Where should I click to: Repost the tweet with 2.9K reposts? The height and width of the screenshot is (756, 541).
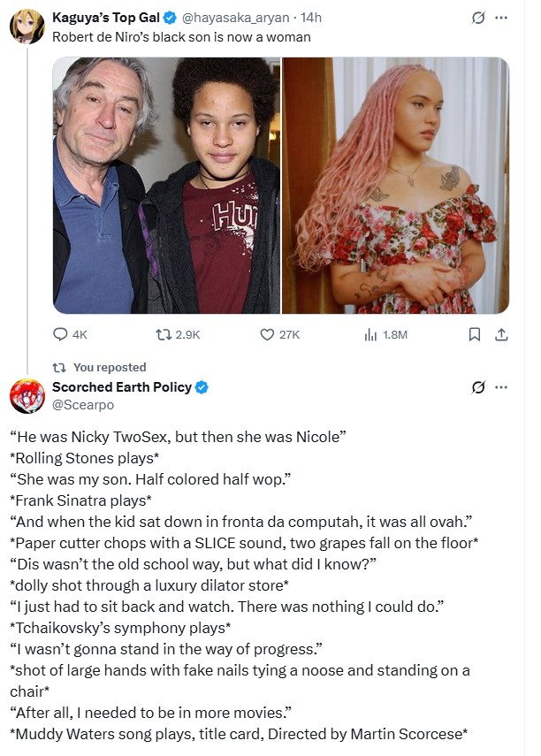pyautogui.click(x=163, y=334)
